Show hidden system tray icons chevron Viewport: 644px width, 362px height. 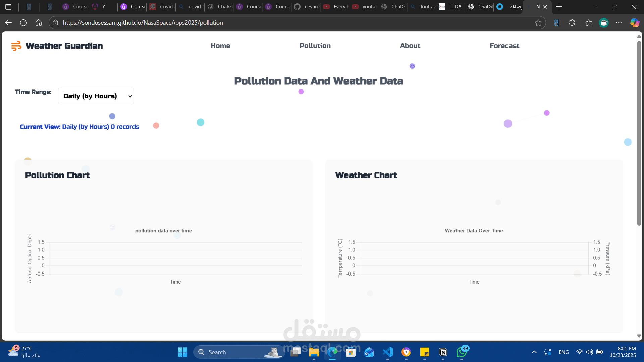point(534,352)
